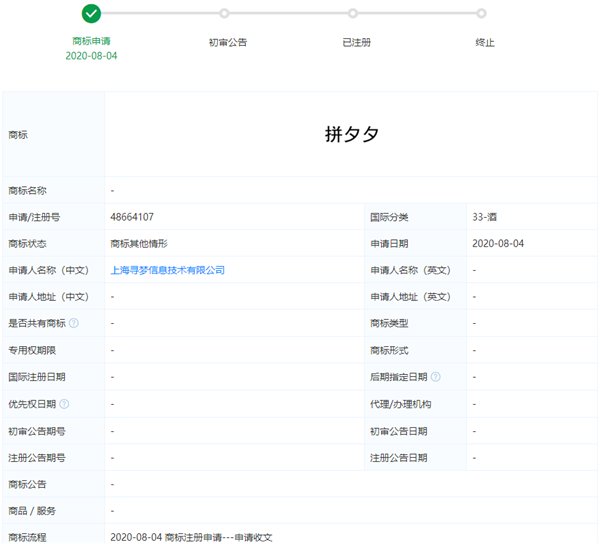
Task: Click the 终止 step circle
Action: (x=481, y=13)
